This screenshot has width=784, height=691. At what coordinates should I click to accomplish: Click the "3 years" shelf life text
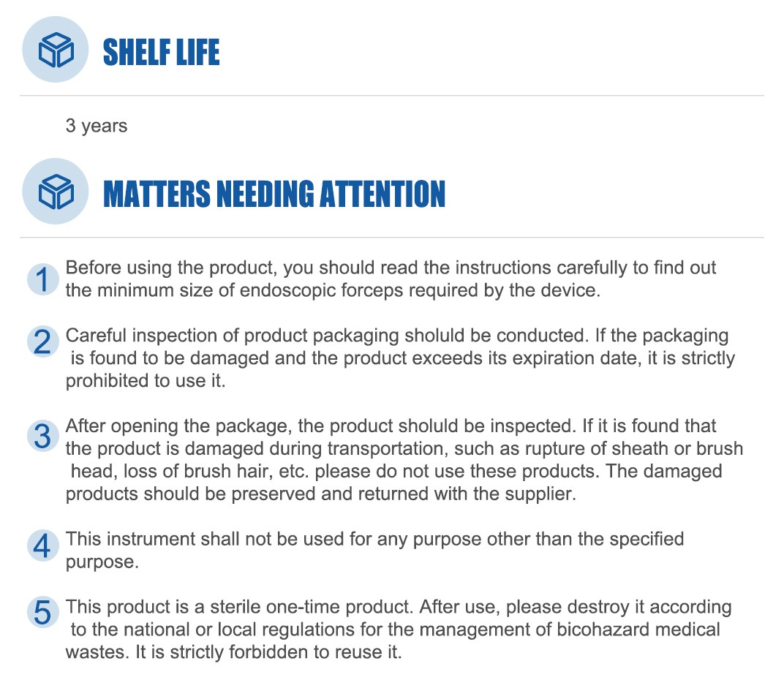(97, 126)
